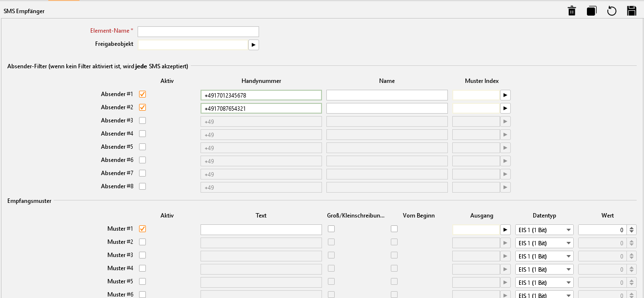Open the Ausgang picker for Muster #1
The image size is (644, 298).
coord(505,230)
